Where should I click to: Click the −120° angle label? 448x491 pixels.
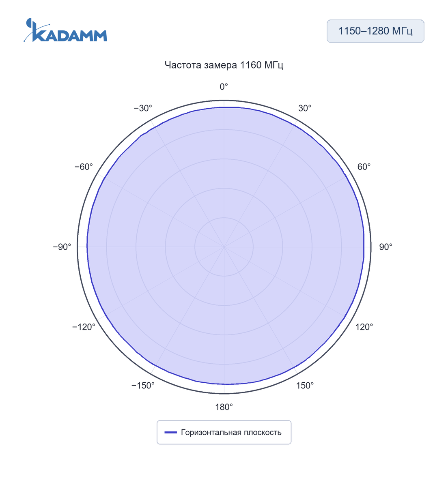[84, 327]
